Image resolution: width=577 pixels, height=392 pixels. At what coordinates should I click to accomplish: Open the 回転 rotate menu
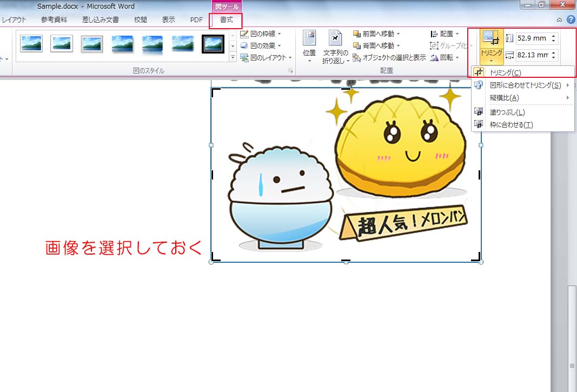click(x=445, y=58)
